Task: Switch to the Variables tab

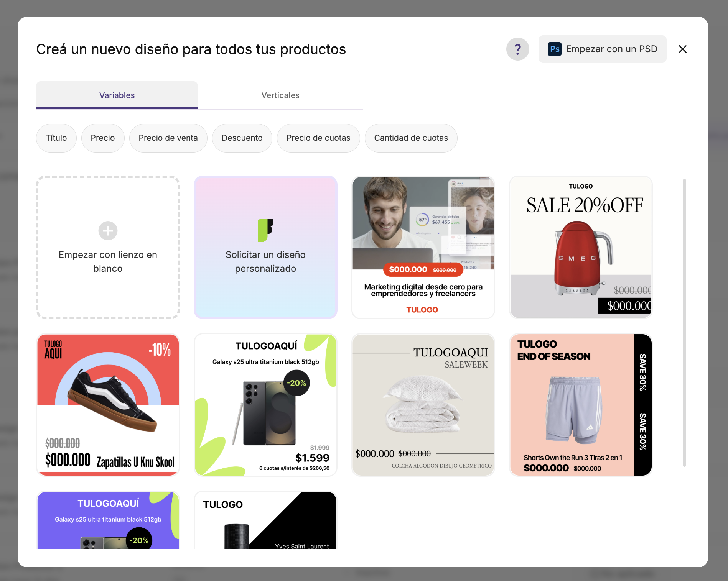Action: (117, 95)
